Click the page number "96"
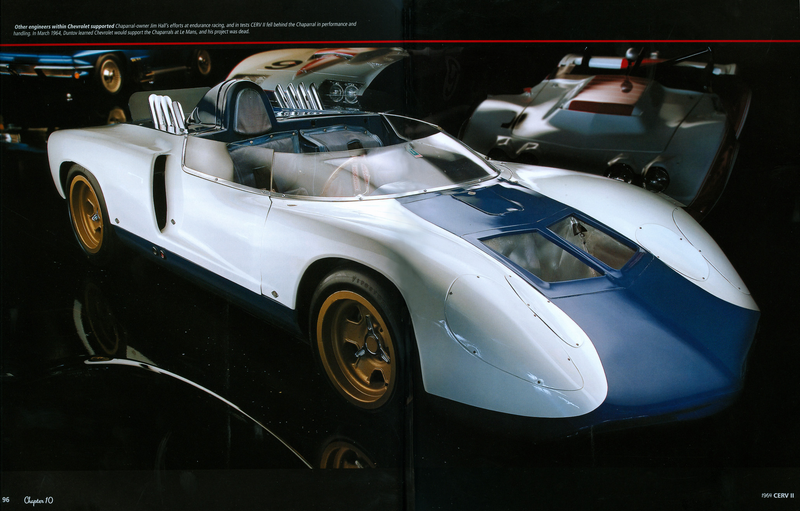Viewport: 800px width, 511px height. [x=6, y=500]
